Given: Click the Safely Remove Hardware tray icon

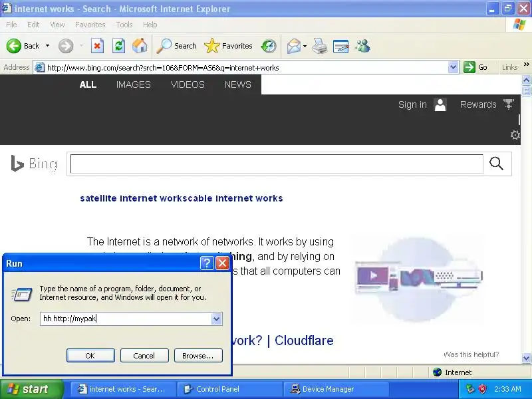Looking at the screenshot, I should 470,389.
